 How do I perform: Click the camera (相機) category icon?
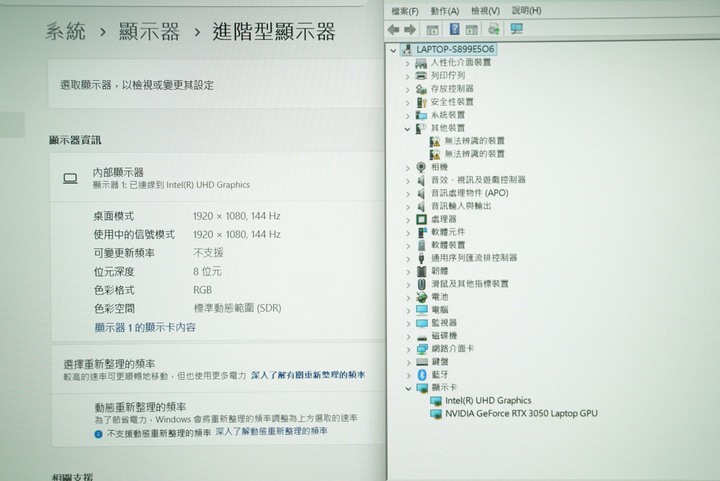point(421,167)
